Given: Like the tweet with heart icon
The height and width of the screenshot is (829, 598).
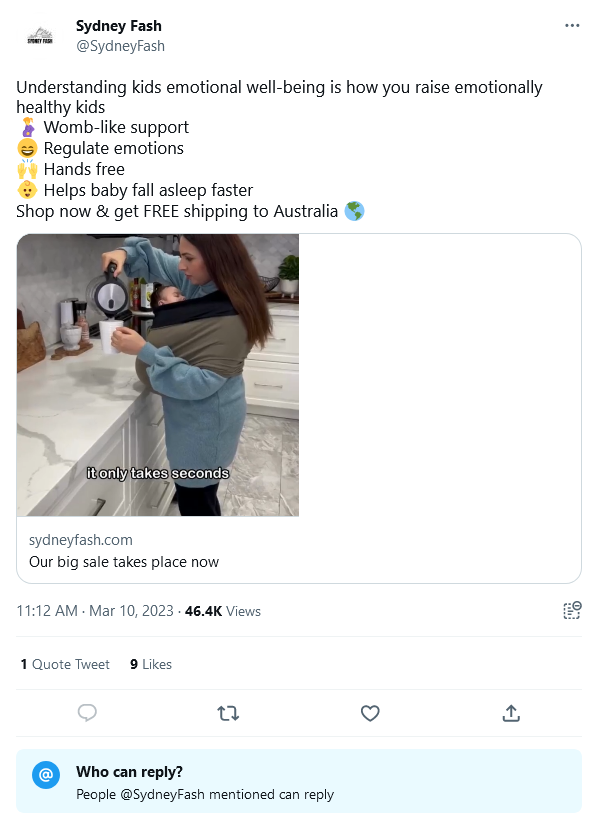Looking at the screenshot, I should 370,713.
